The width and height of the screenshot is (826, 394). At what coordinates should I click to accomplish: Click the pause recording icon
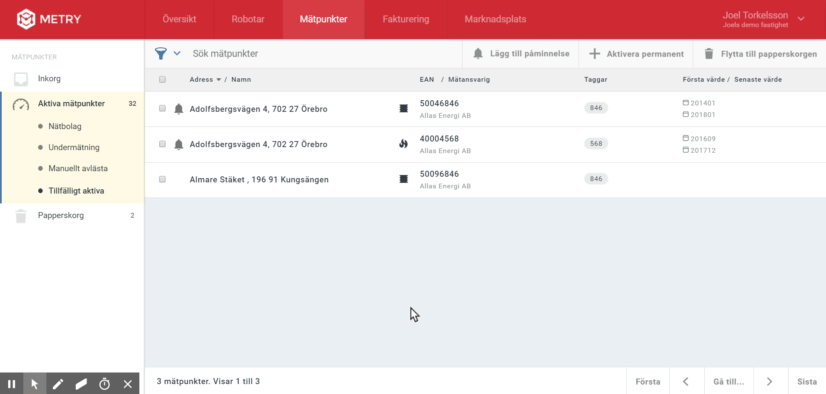(x=12, y=384)
